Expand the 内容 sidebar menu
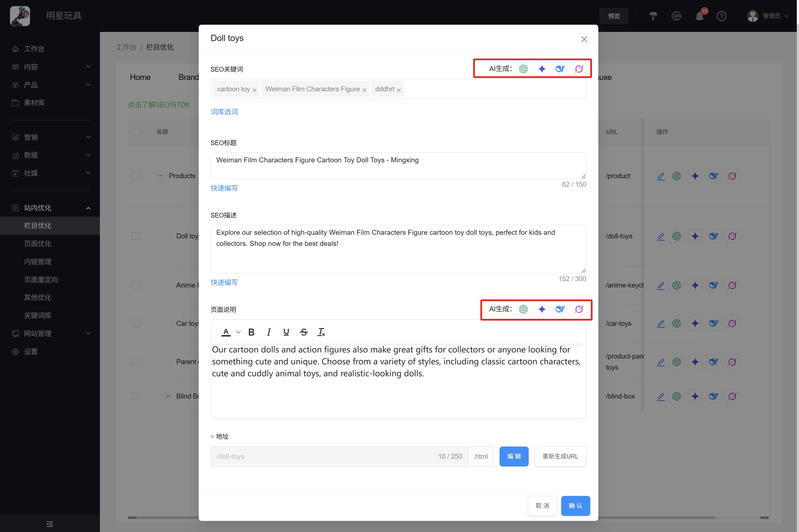799x532 pixels. pyautogui.click(x=50, y=67)
